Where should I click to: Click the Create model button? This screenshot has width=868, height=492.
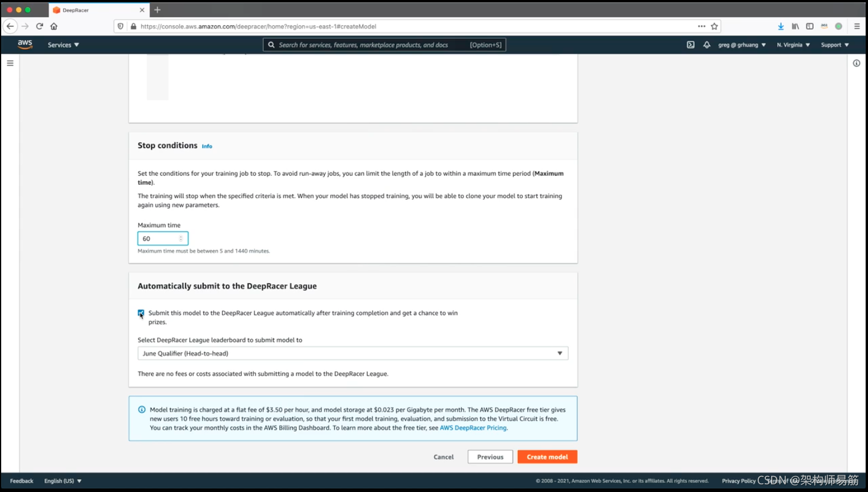(x=547, y=457)
